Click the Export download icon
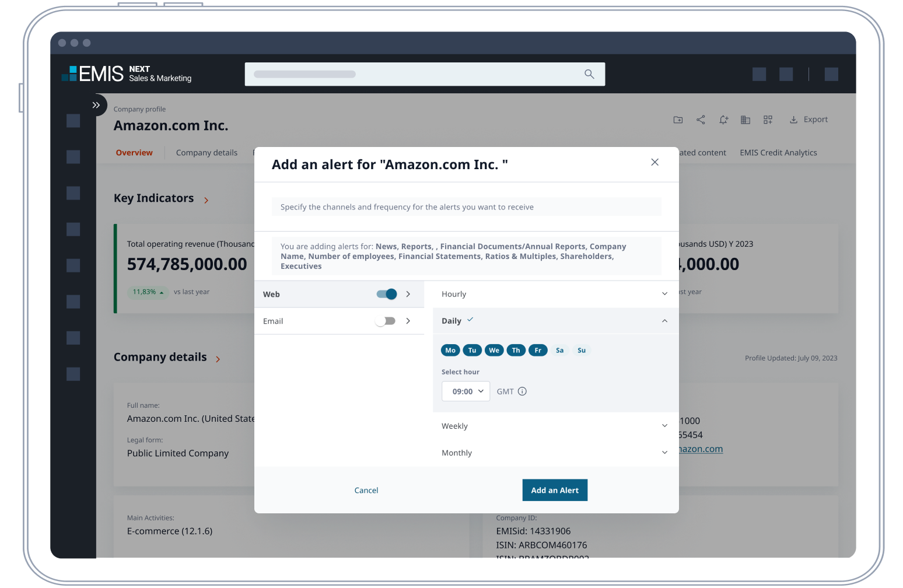Viewport: 903px width, 588px height. pyautogui.click(x=793, y=120)
